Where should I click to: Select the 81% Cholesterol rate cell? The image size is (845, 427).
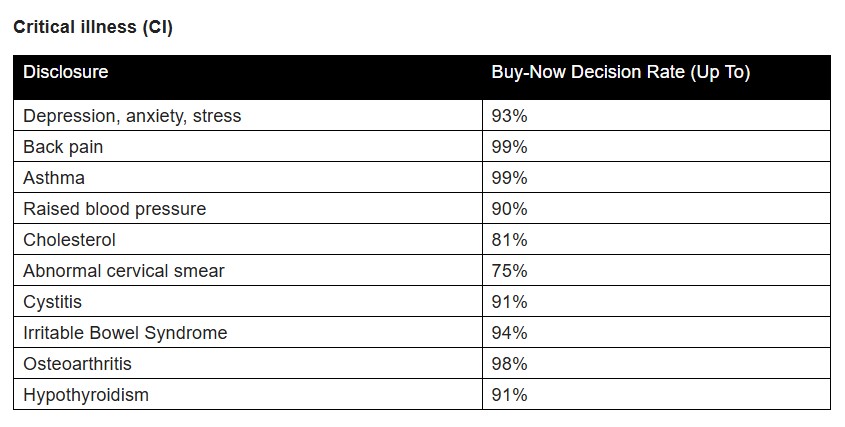coord(509,240)
